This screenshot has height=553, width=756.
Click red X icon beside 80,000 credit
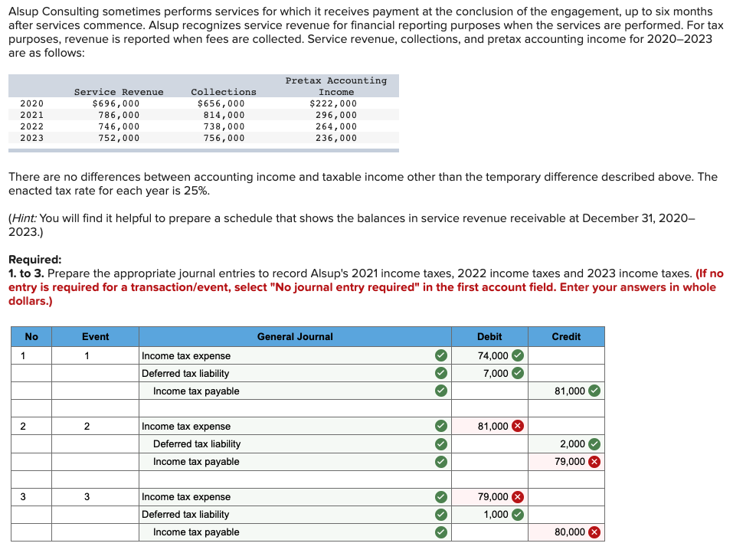pyautogui.click(x=594, y=532)
